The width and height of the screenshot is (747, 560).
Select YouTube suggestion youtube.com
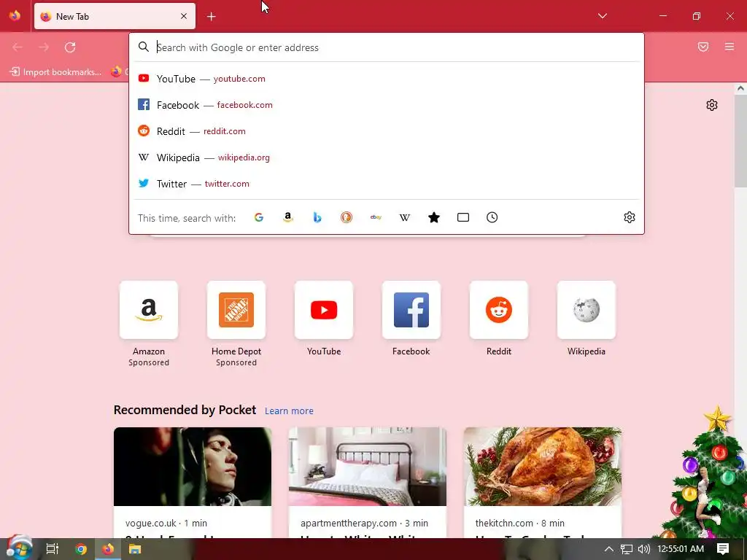click(387, 79)
